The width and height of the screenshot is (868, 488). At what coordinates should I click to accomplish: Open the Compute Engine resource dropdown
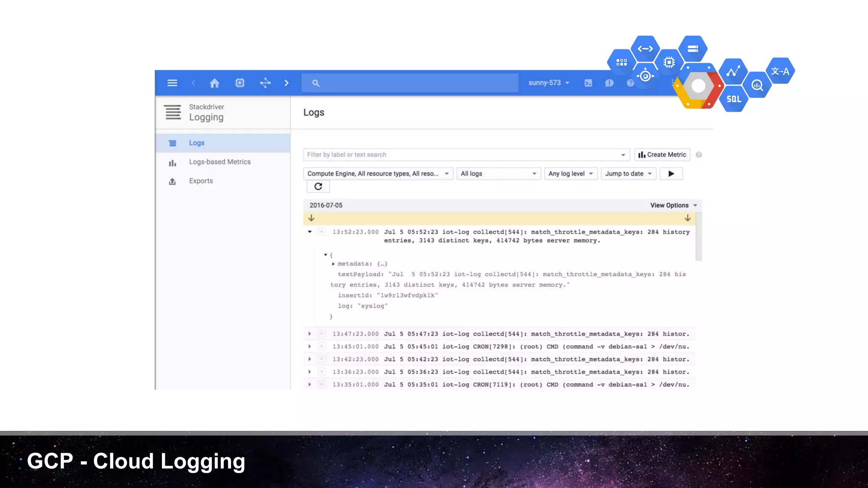click(378, 174)
